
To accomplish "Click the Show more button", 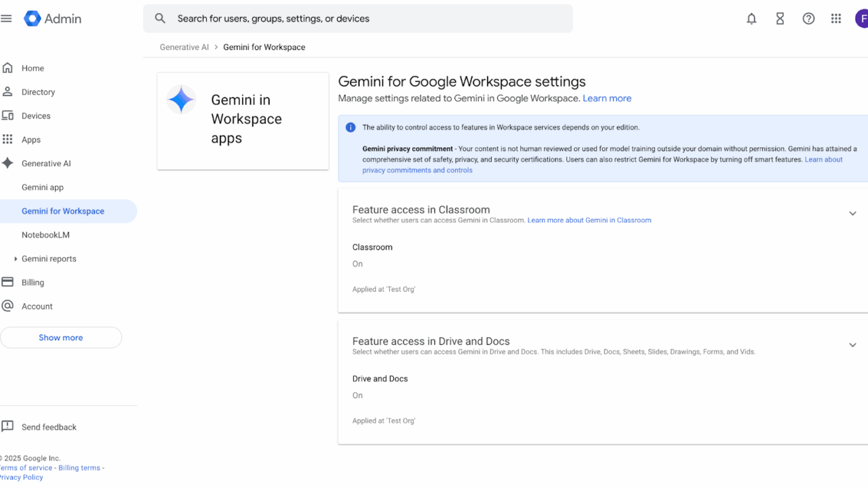I will (61, 338).
